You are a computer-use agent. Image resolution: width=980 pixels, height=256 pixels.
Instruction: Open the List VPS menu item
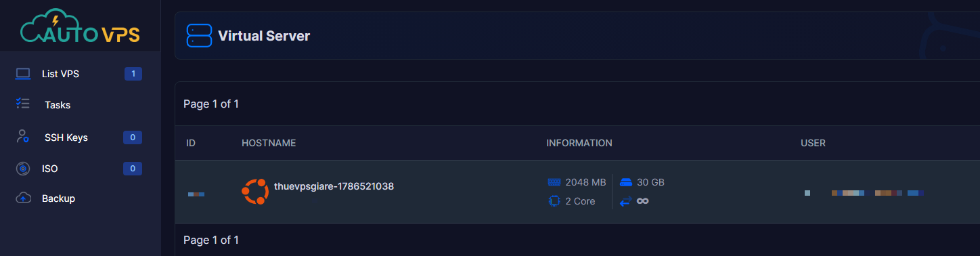(x=60, y=74)
